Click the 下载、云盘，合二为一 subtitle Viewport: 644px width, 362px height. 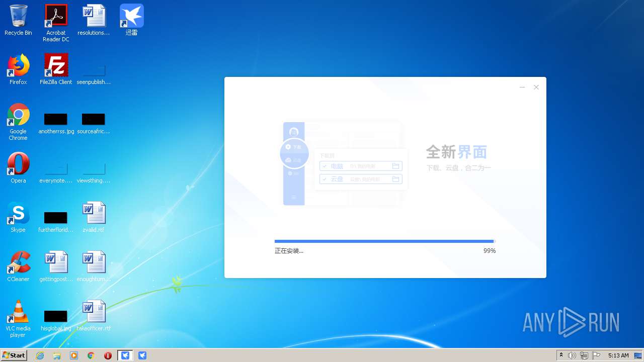[458, 168]
